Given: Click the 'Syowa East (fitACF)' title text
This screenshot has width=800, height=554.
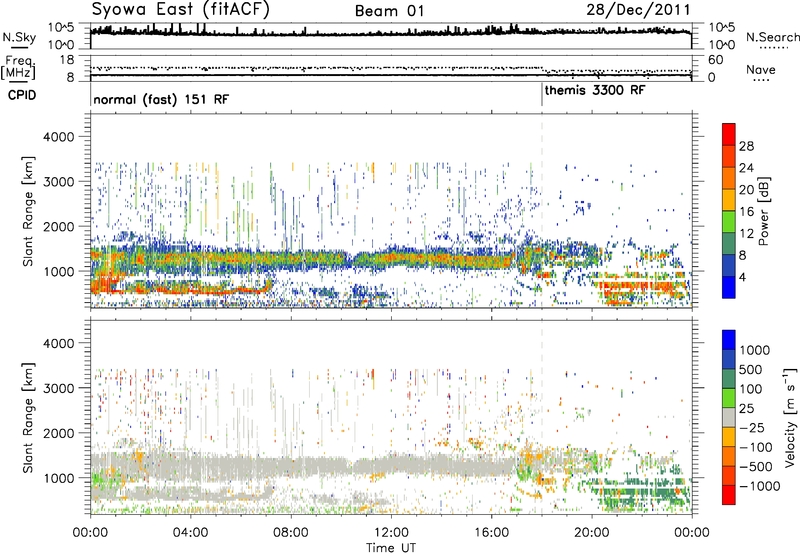Looking at the screenshot, I should [180, 9].
